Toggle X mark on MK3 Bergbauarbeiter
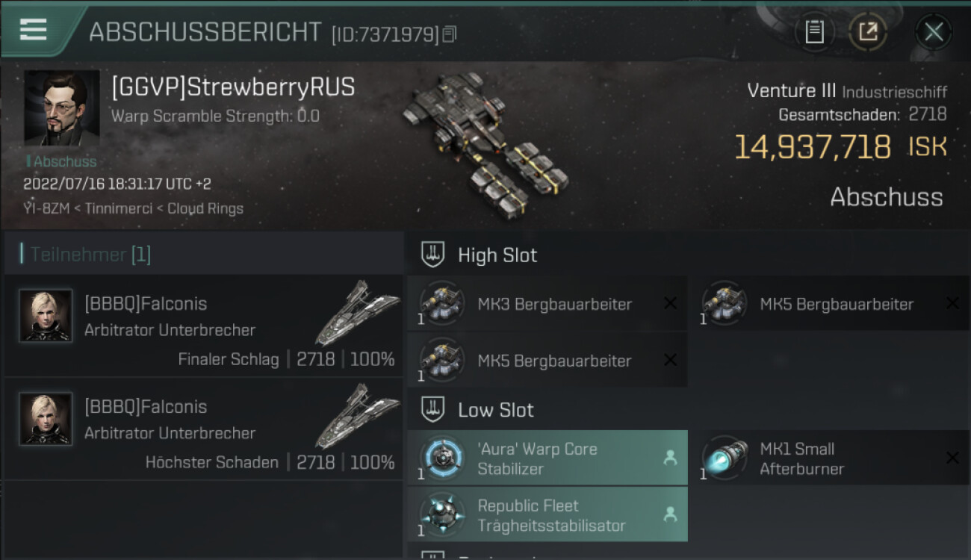 [x=671, y=303]
